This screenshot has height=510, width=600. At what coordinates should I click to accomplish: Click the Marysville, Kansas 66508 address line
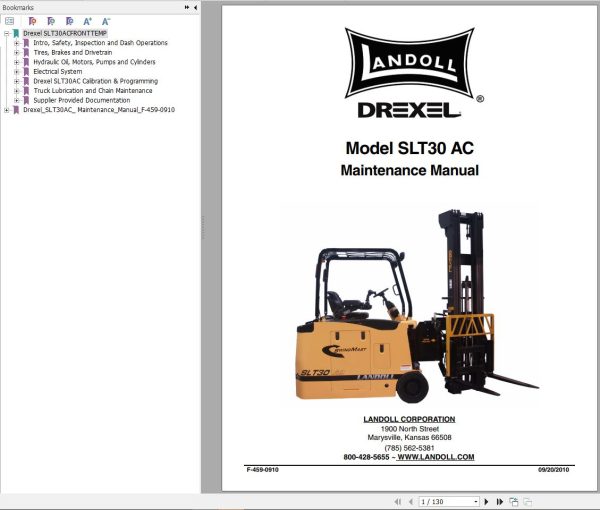tap(409, 437)
